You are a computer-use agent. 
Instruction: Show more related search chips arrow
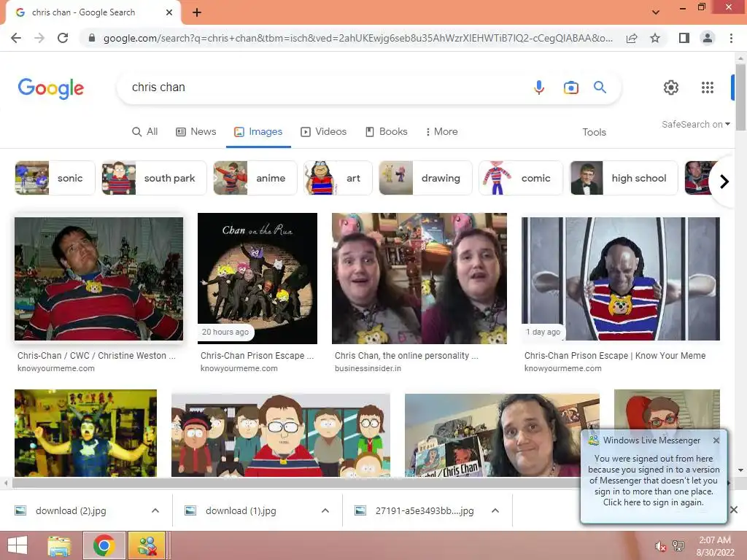tap(724, 182)
